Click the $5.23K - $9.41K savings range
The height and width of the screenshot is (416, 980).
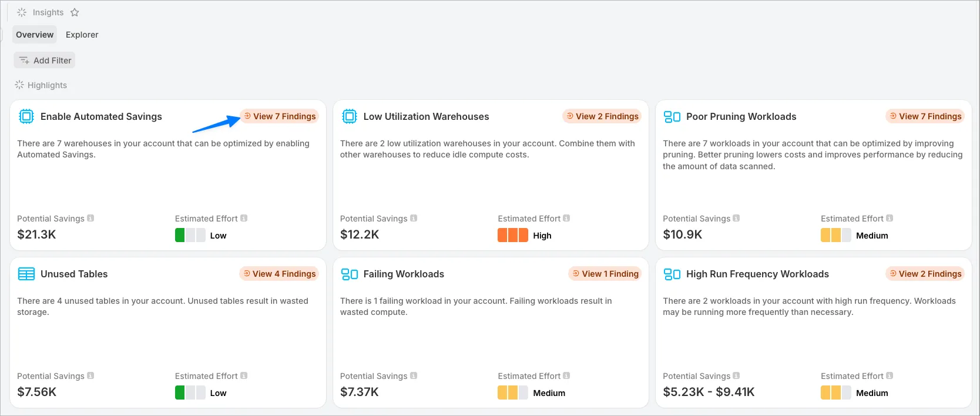tap(709, 392)
